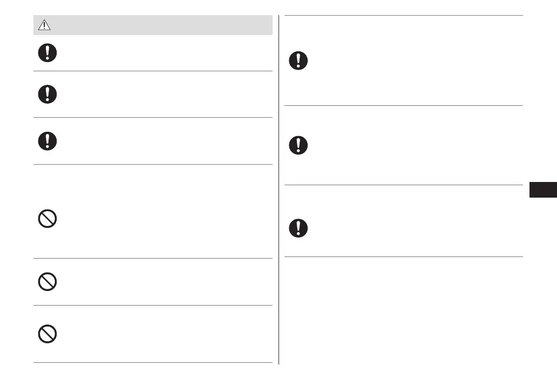Click the topmost exclamation icon in the left column
Image resolution: width=557 pixels, height=392 pixels.
47,53
